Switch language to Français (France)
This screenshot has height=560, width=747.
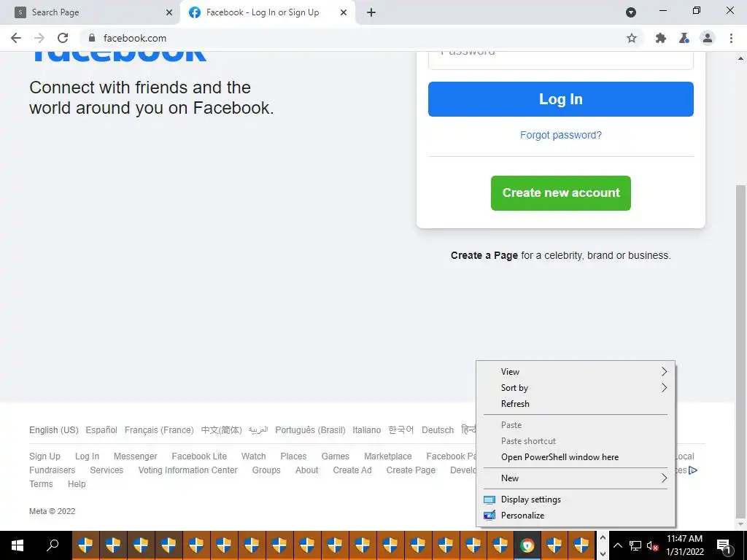click(x=159, y=430)
